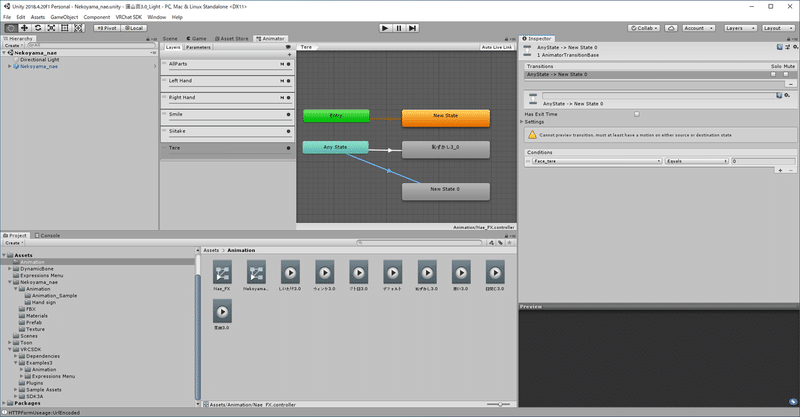Click the search by type icon in Project

(491, 243)
